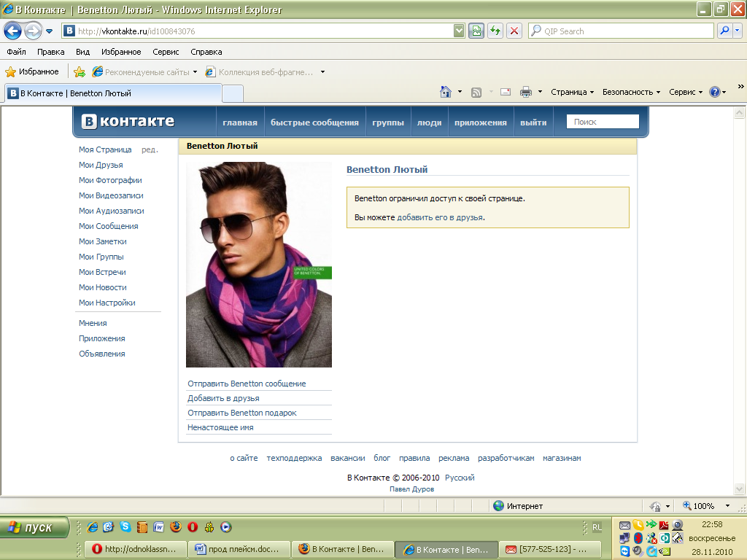The height and width of the screenshot is (560, 747).
Task: Launch Opera from Quick Launch
Action: 193,527
